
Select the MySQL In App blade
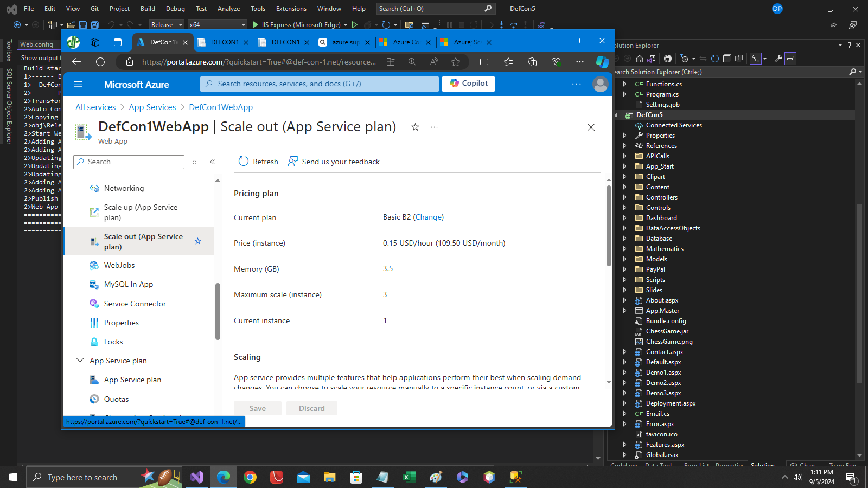pos(127,284)
